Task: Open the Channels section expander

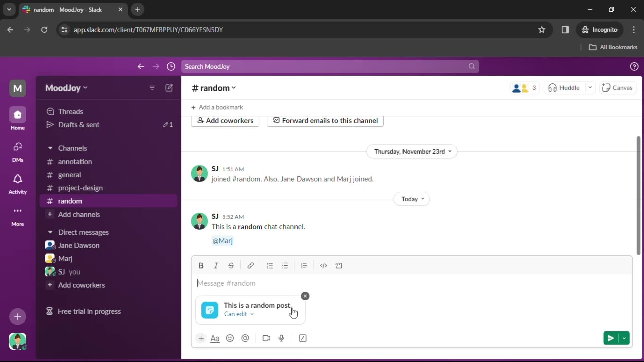Action: coord(50,148)
